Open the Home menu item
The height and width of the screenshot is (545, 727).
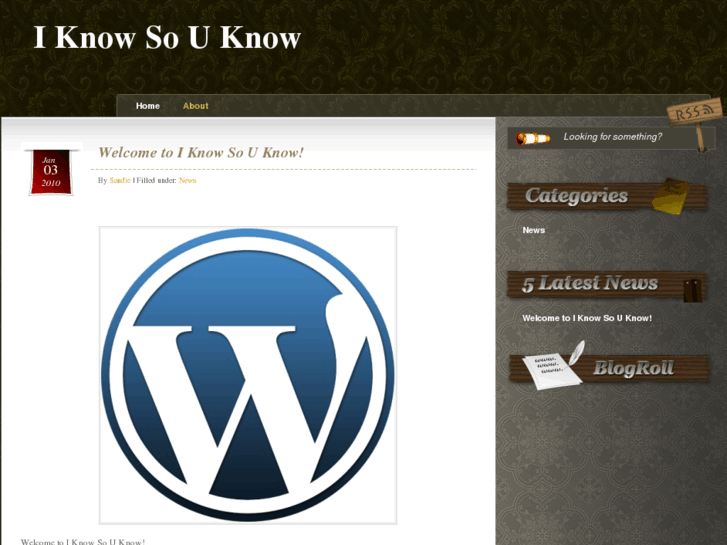[148, 106]
